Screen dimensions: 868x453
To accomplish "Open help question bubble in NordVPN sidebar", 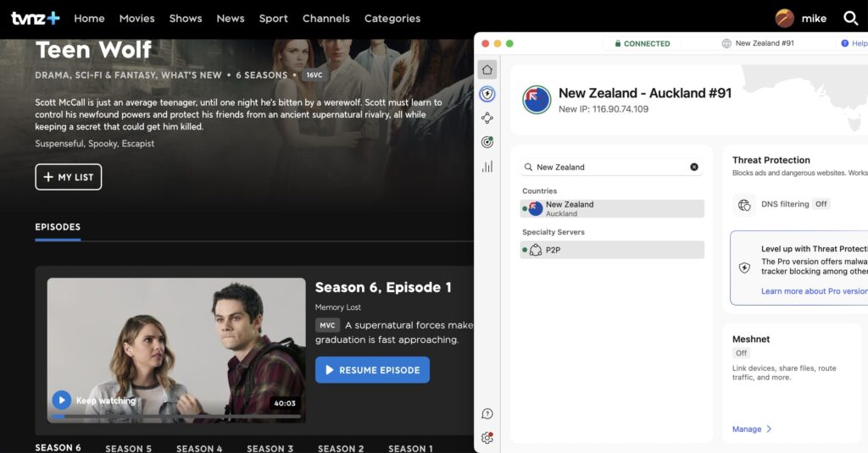I will coord(487,414).
